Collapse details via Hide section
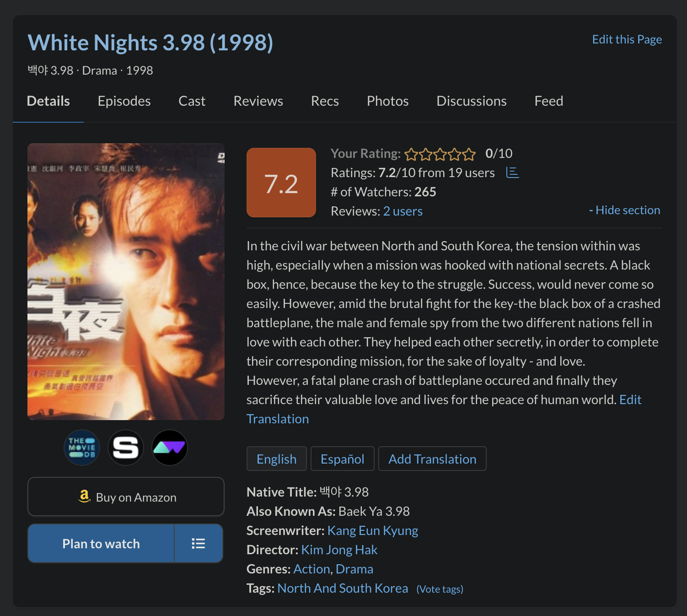 click(x=624, y=210)
